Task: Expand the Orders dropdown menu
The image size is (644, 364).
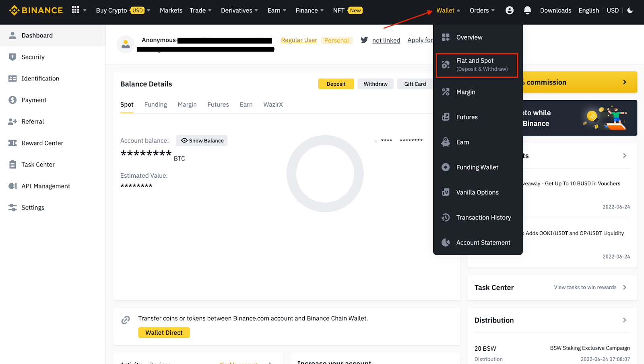Action: coord(482,10)
